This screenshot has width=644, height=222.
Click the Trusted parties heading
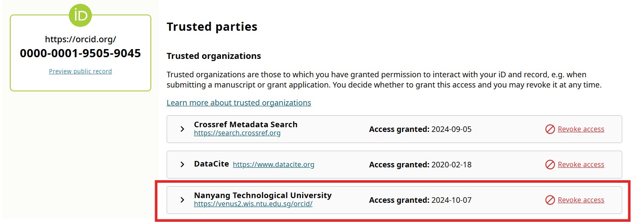tap(212, 27)
